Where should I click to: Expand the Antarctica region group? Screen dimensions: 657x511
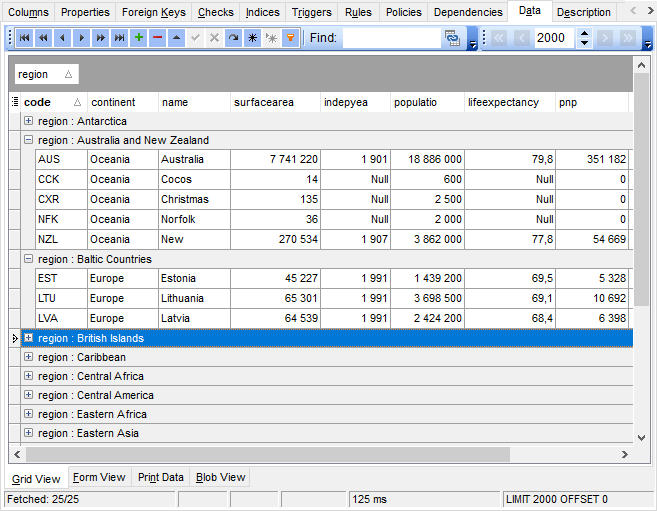click(28, 121)
